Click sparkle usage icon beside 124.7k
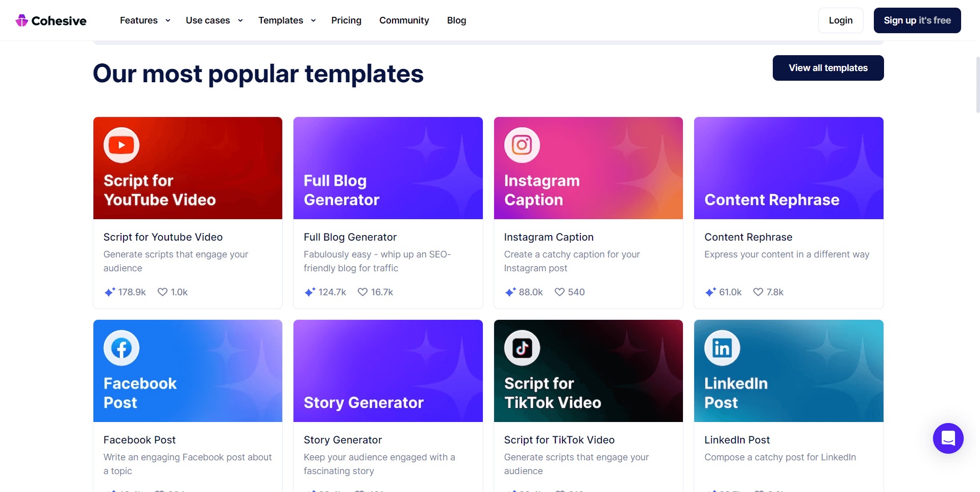 pyautogui.click(x=310, y=292)
